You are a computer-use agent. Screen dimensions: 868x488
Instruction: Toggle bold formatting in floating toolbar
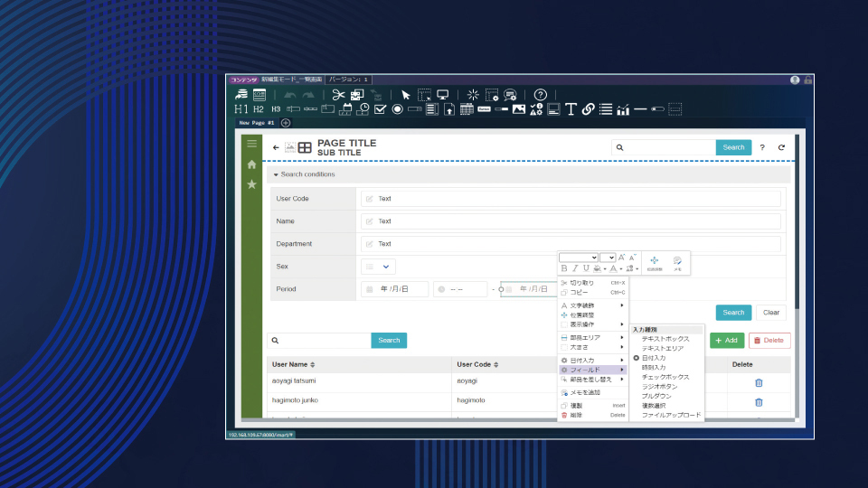[x=564, y=268]
